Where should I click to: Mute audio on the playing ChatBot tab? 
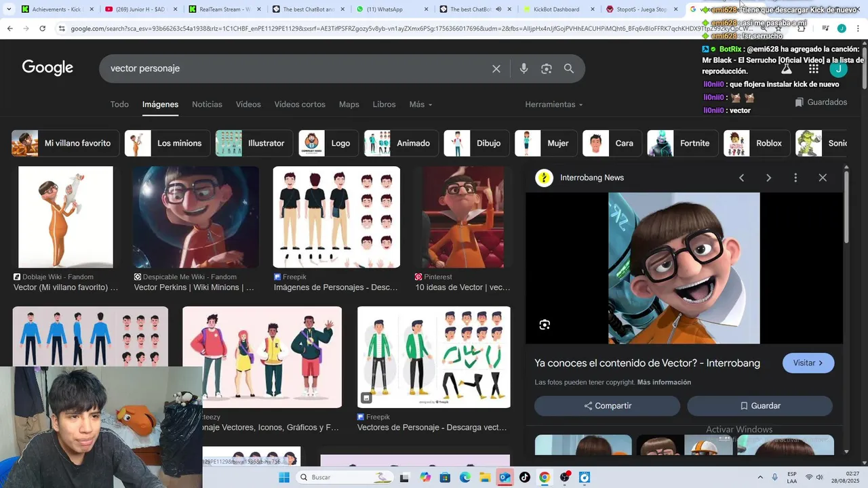498,9
